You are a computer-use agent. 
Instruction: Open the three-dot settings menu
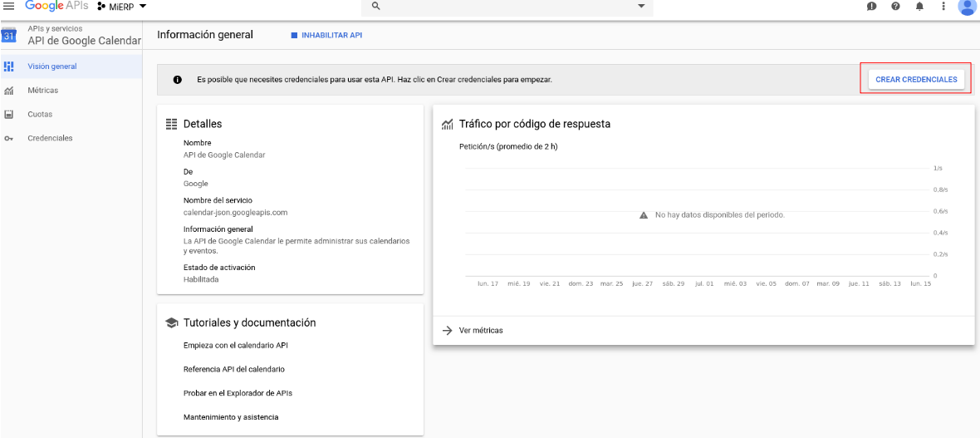[943, 7]
